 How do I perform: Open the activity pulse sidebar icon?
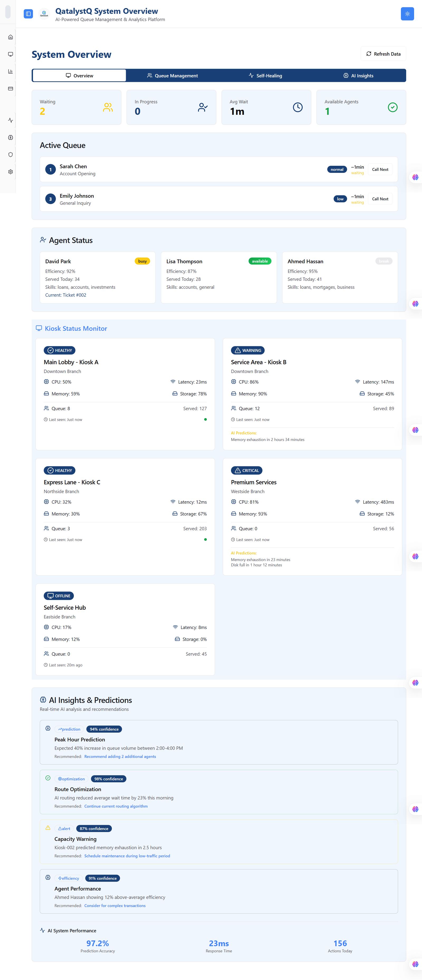11,120
